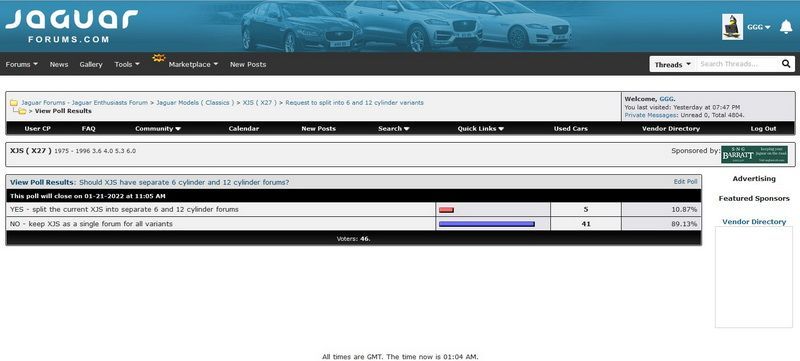This screenshot has width=800, height=361.
Task: Expand GGG account dropdown
Action: [759, 27]
